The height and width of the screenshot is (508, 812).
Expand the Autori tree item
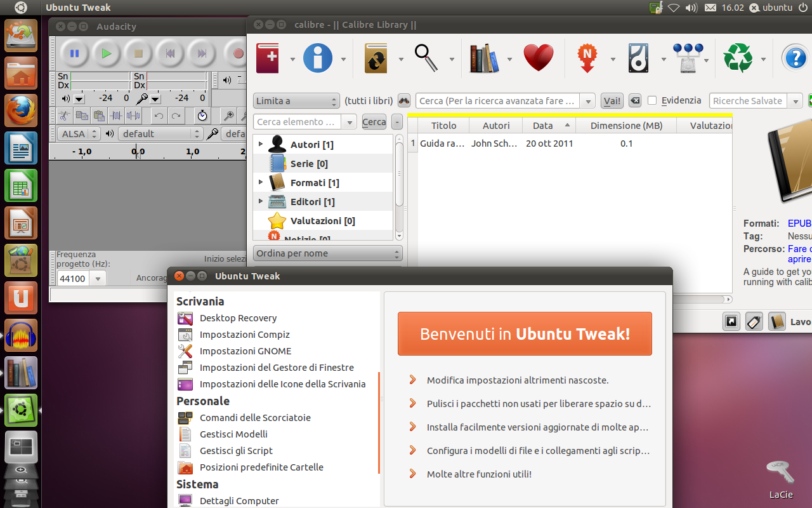click(260, 144)
